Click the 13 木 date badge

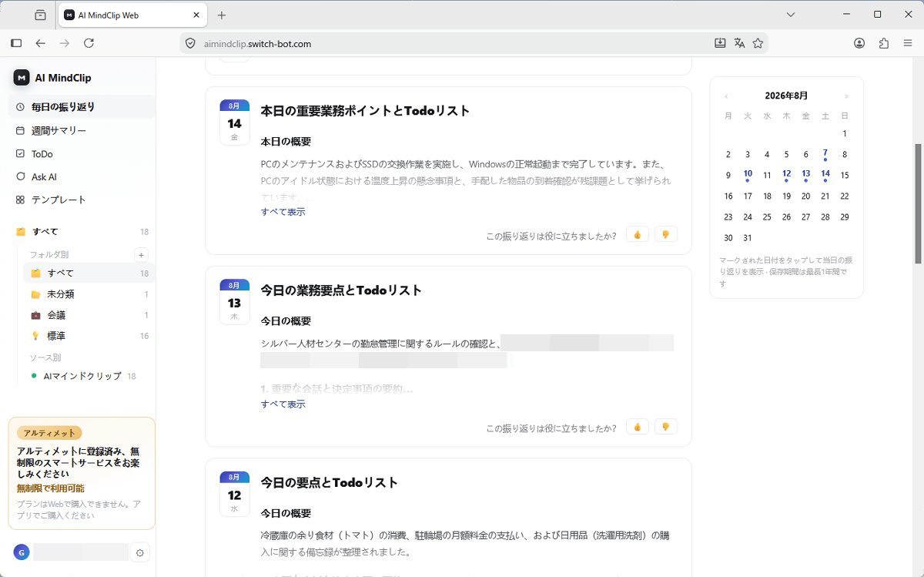(x=234, y=301)
